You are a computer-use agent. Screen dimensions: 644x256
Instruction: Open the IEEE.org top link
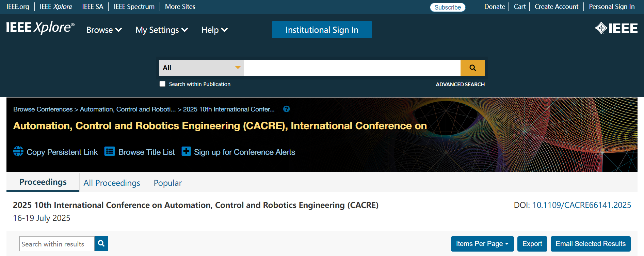click(x=18, y=6)
